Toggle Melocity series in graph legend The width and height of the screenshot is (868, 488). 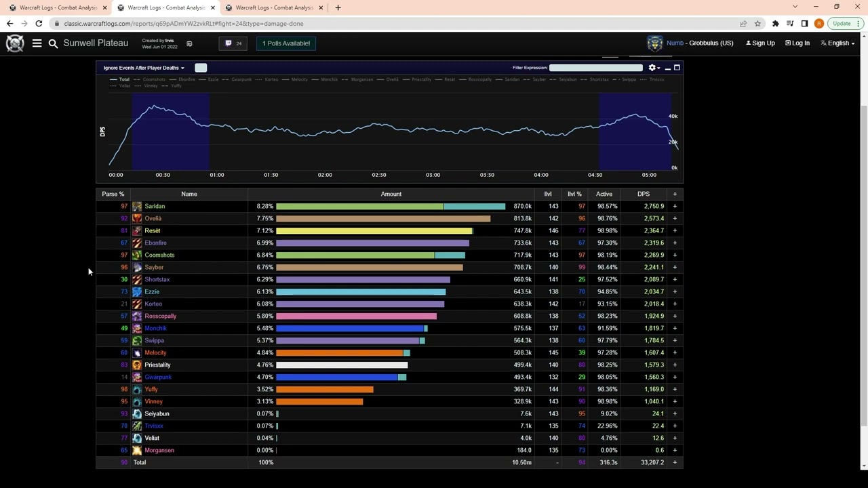[x=296, y=79]
